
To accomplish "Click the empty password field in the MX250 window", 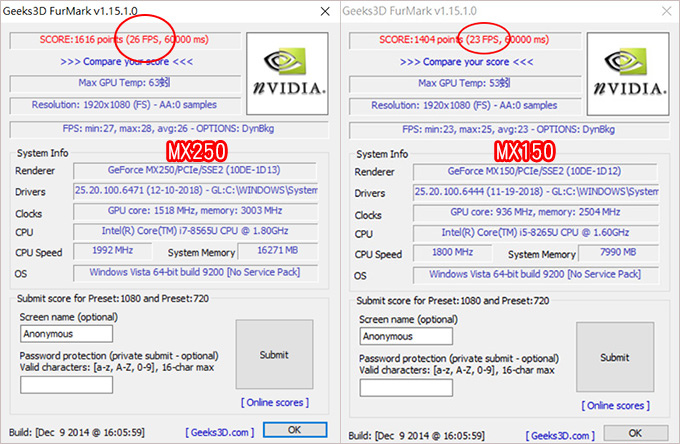I will (66, 385).
